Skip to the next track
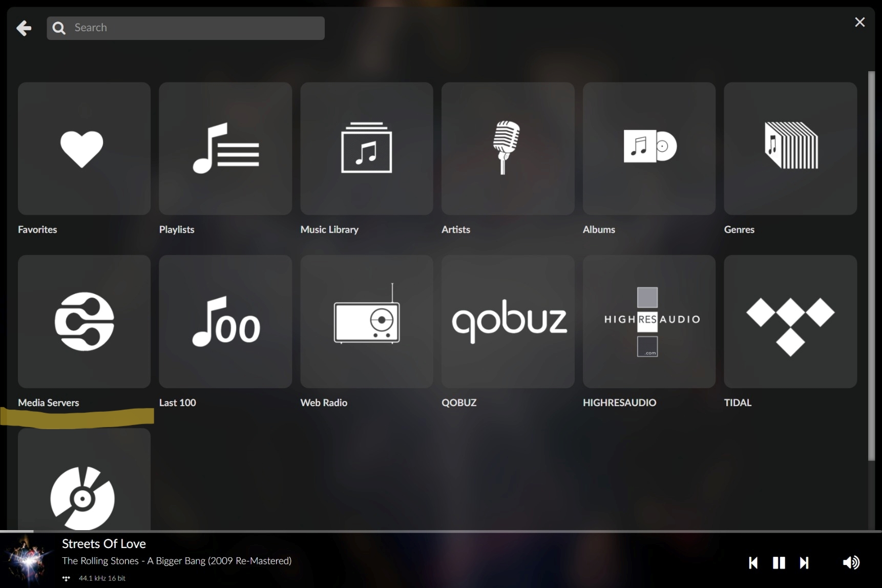Screen dimensions: 882x588 pos(804,562)
